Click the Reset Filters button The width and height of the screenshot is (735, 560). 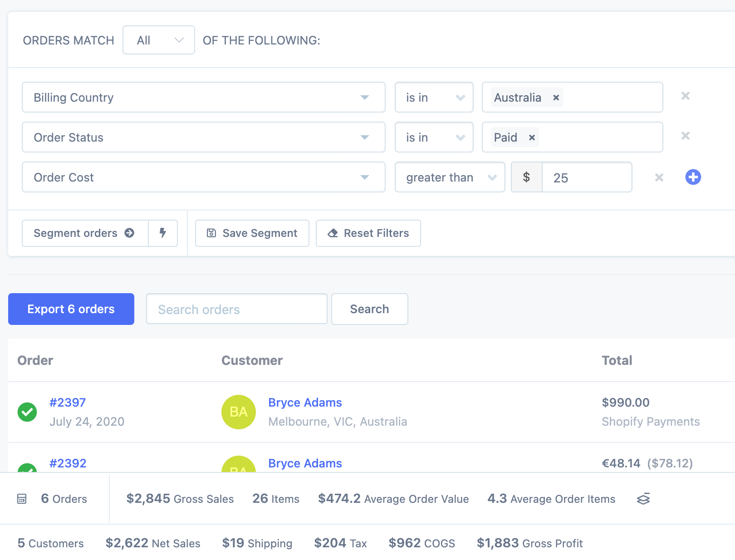point(368,233)
